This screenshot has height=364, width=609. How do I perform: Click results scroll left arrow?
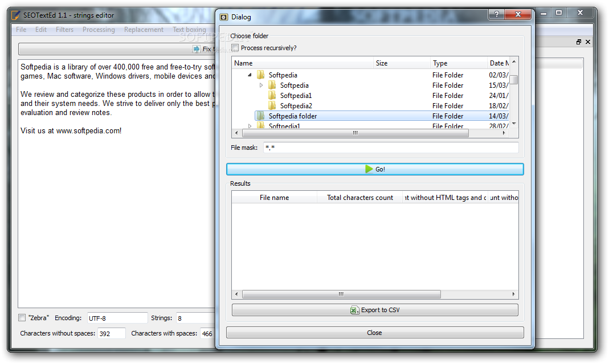tap(236, 294)
